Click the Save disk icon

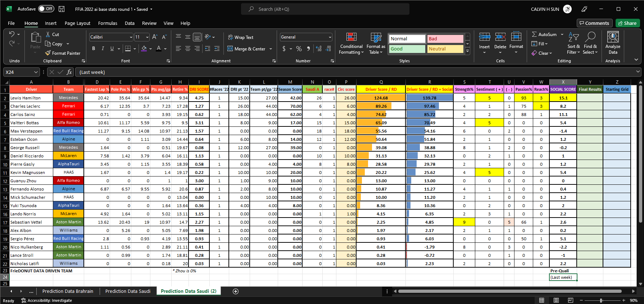62,9
